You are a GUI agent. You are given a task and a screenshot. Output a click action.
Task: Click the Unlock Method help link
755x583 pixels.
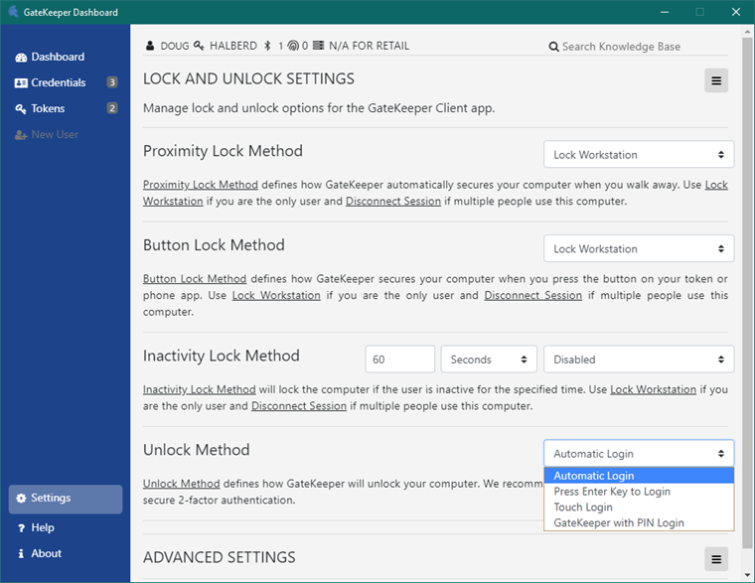[x=181, y=483]
